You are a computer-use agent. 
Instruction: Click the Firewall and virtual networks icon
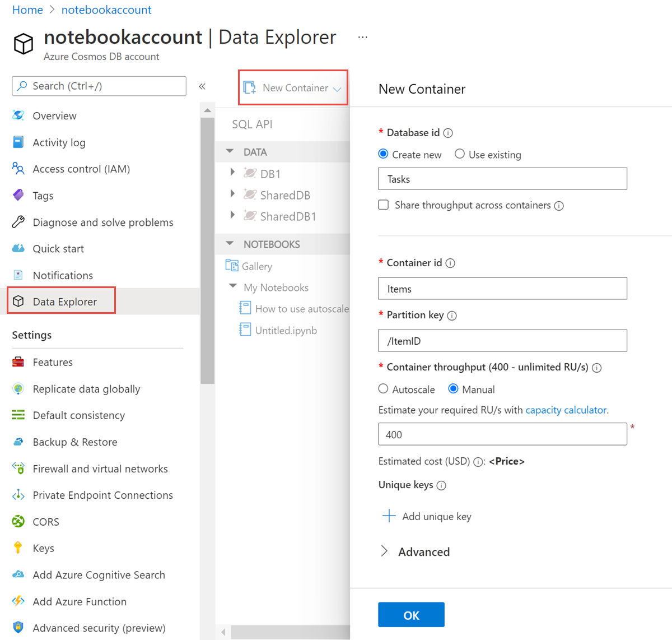pos(18,469)
